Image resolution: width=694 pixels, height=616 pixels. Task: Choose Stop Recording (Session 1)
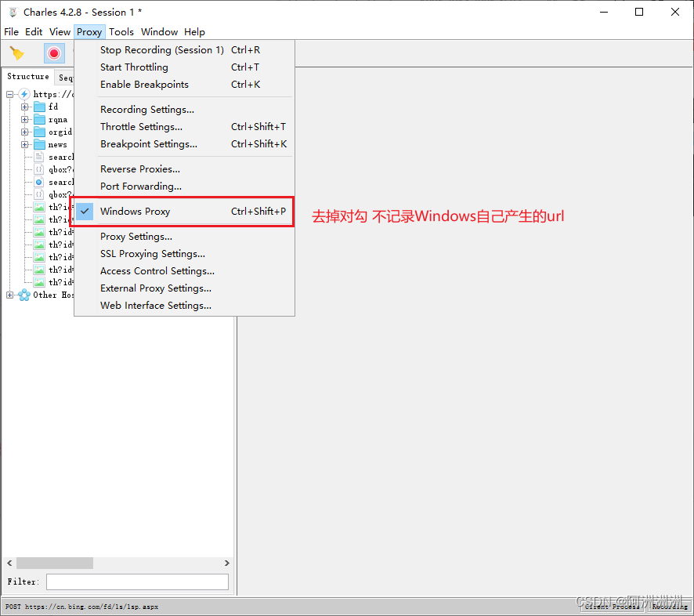(185, 50)
